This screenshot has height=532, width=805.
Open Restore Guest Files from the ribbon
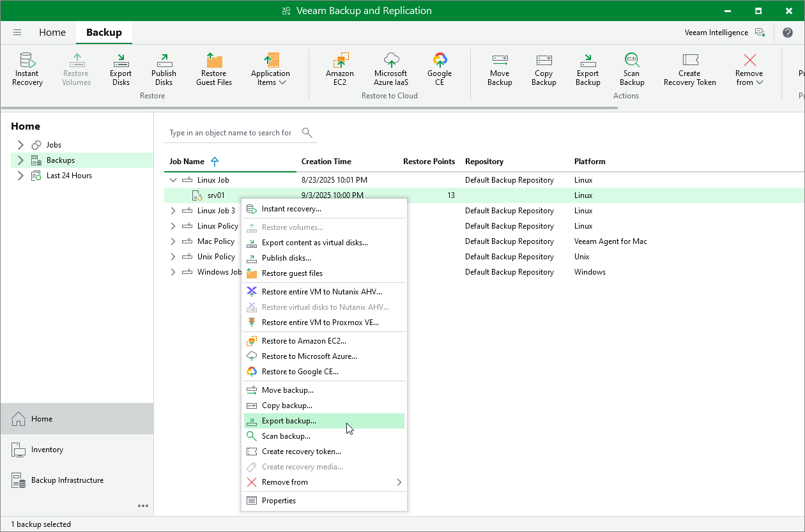214,70
